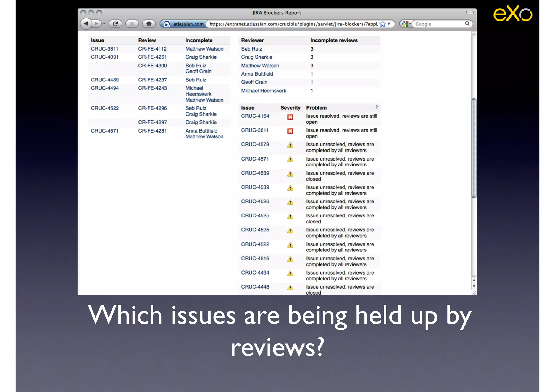555x392 pixels.
Task: Open review CR-FE-4296
Action: click(x=153, y=108)
